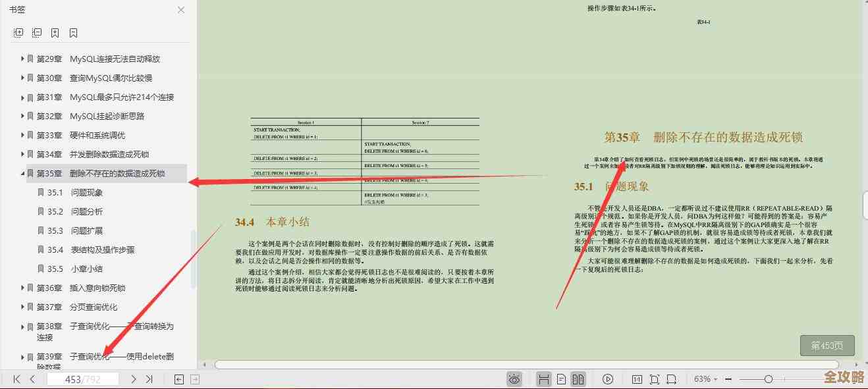The height and width of the screenshot is (389, 868).
Task: Toggle the eye reading mode icon
Action: pyautogui.click(x=514, y=379)
